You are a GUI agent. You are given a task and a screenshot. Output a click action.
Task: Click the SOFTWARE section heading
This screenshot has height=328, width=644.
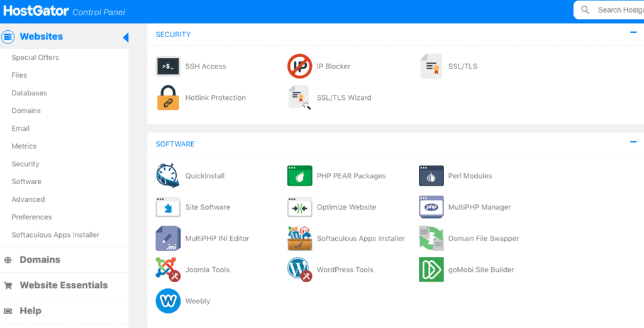click(x=175, y=144)
